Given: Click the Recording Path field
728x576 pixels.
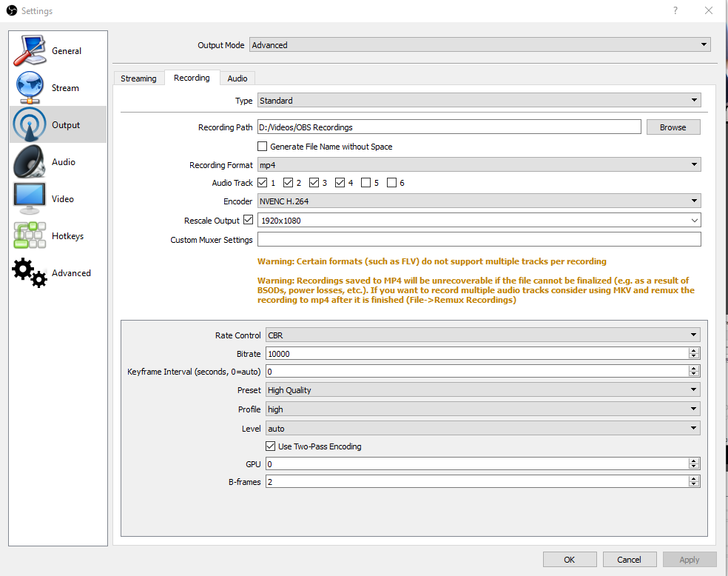Looking at the screenshot, I should pos(449,127).
